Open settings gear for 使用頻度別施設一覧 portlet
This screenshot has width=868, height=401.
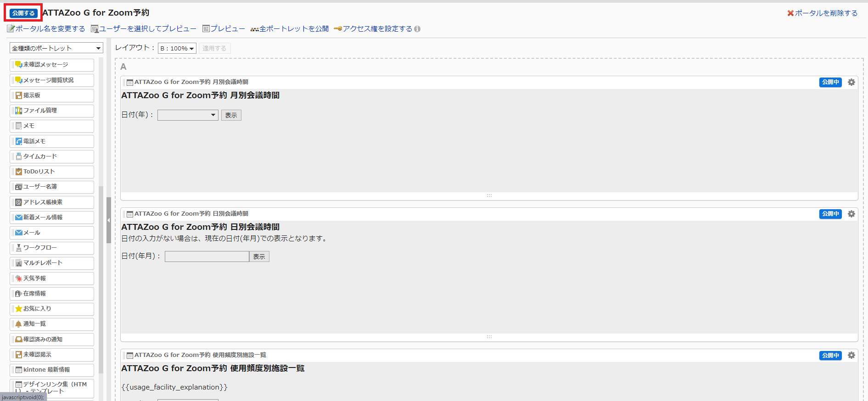(x=851, y=356)
